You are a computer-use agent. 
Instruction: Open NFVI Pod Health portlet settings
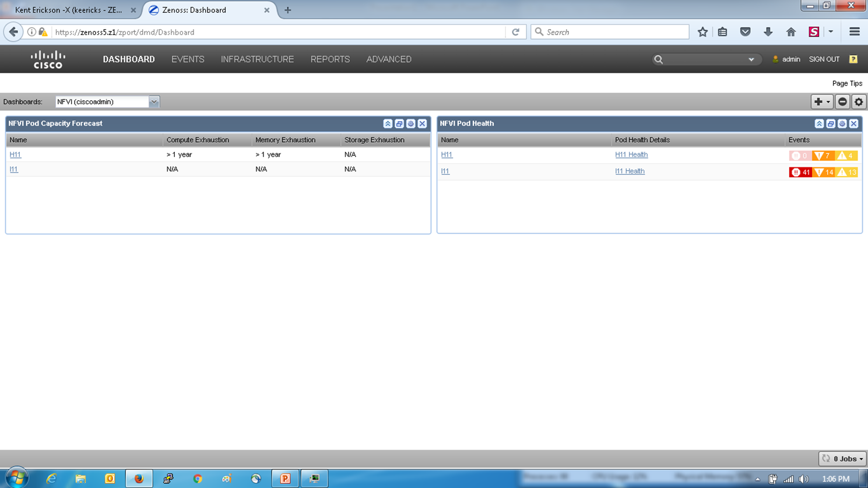pyautogui.click(x=842, y=124)
